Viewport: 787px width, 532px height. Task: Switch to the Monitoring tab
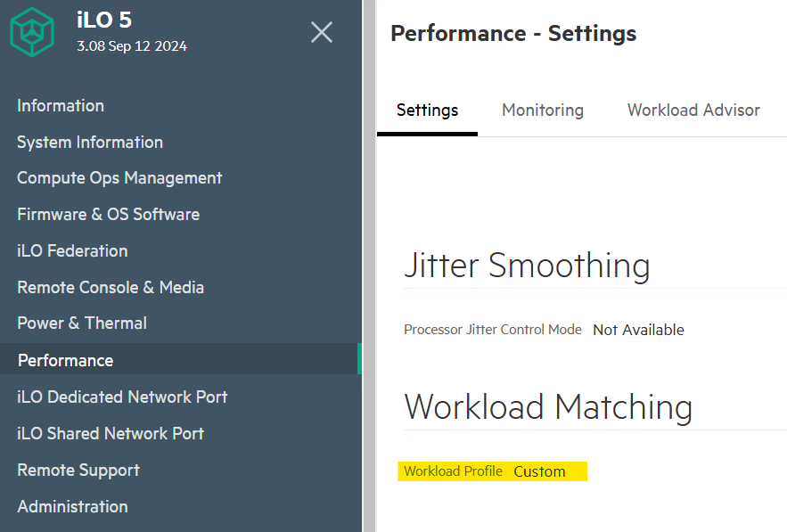543,110
